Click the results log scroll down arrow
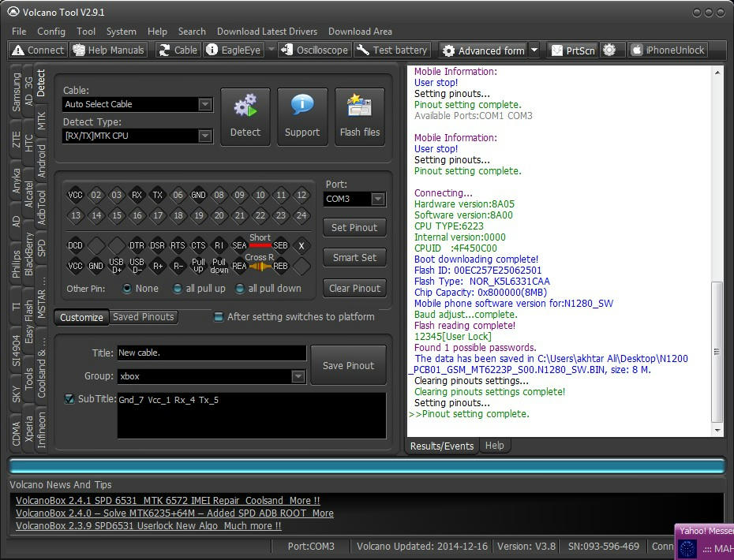Screen dimensions: 734x560 pyautogui.click(x=717, y=431)
